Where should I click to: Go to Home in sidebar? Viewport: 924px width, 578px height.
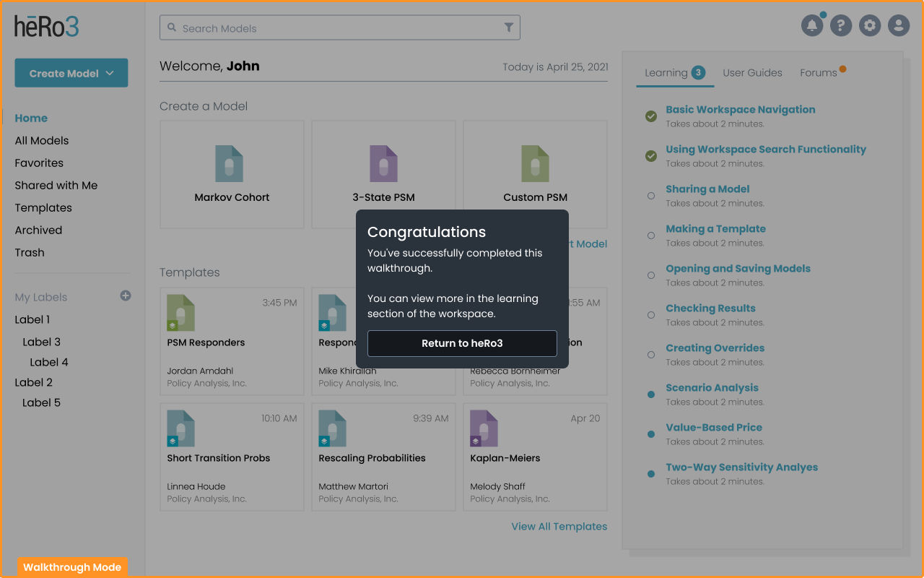pyautogui.click(x=31, y=118)
